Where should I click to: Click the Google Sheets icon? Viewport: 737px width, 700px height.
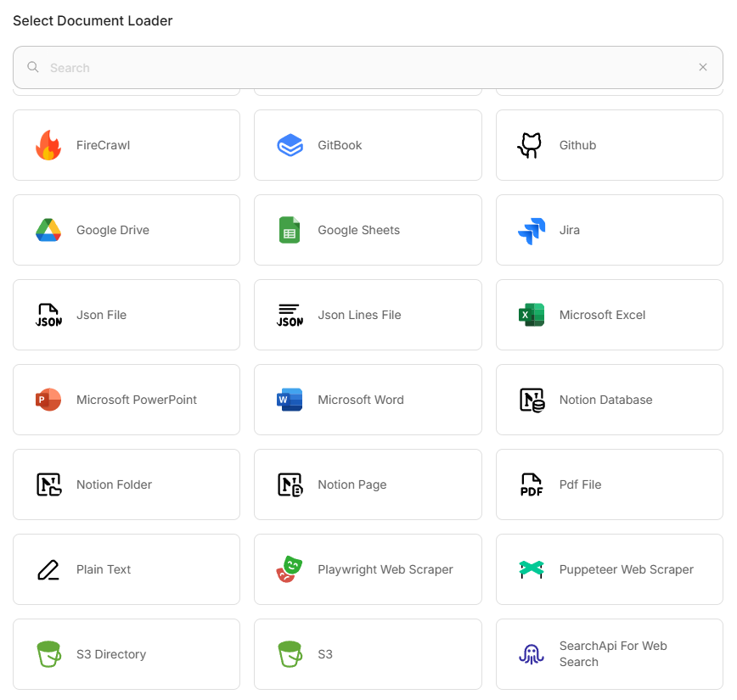pyautogui.click(x=290, y=230)
